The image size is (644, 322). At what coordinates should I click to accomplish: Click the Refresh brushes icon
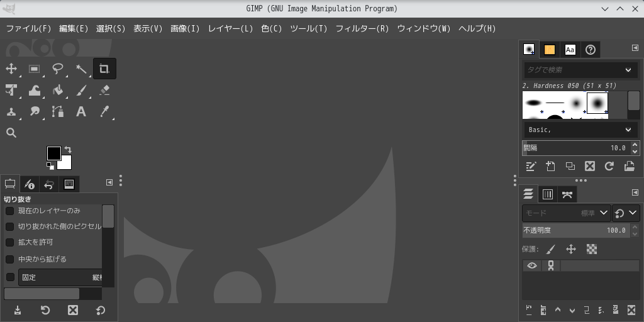[609, 166]
